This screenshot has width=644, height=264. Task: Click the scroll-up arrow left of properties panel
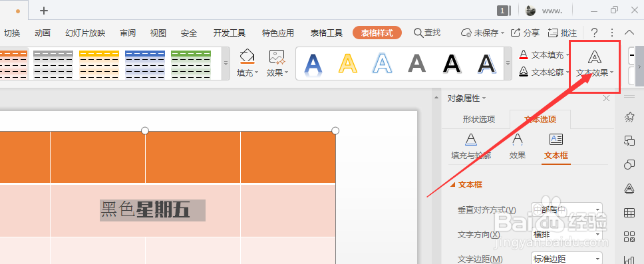[436, 97]
